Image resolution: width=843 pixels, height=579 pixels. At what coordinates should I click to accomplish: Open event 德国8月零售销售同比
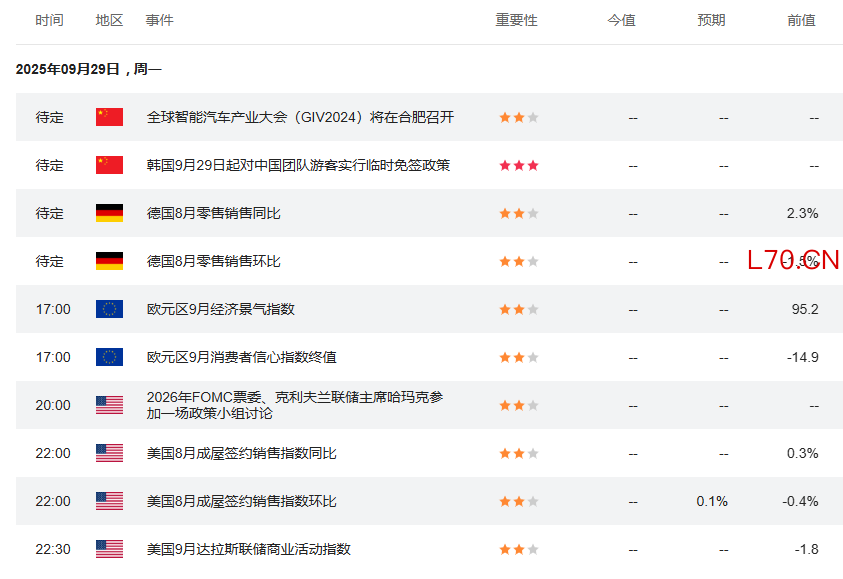(x=213, y=213)
